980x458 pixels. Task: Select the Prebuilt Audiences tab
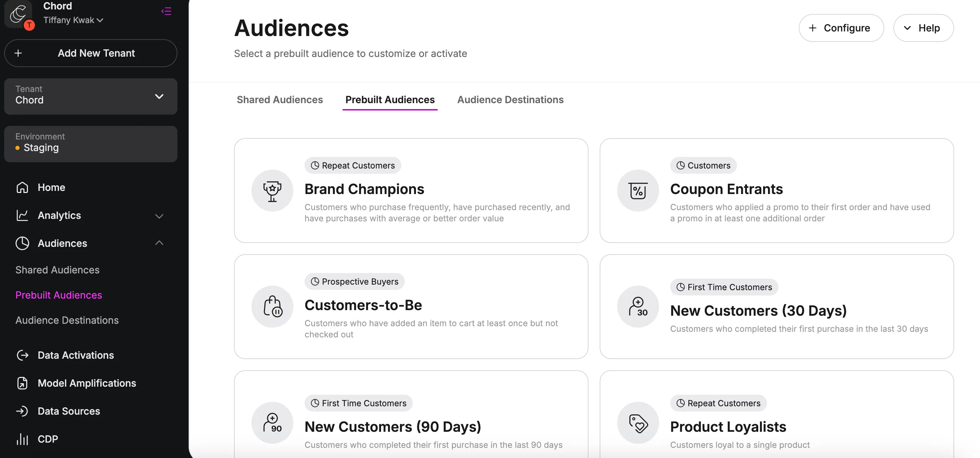pyautogui.click(x=389, y=100)
